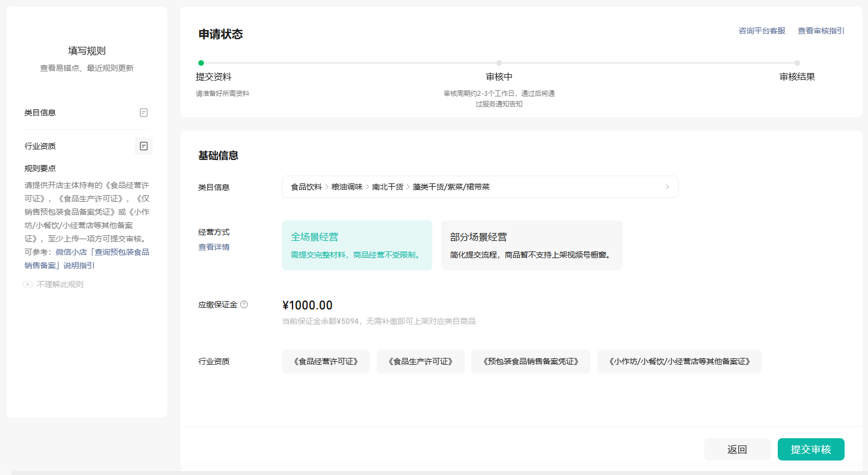Viewport: 868px width, 475px height.
Task: Click the 返回 button
Action: (x=737, y=449)
